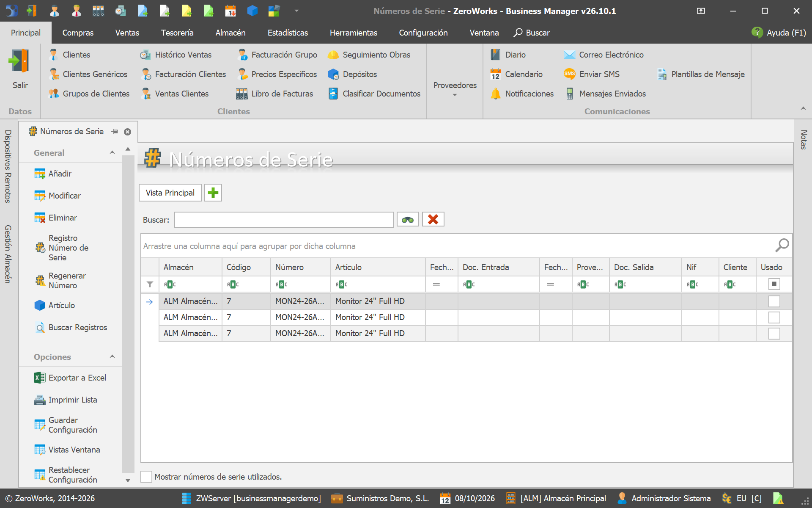Open the grid search magnifier icon

click(x=782, y=245)
